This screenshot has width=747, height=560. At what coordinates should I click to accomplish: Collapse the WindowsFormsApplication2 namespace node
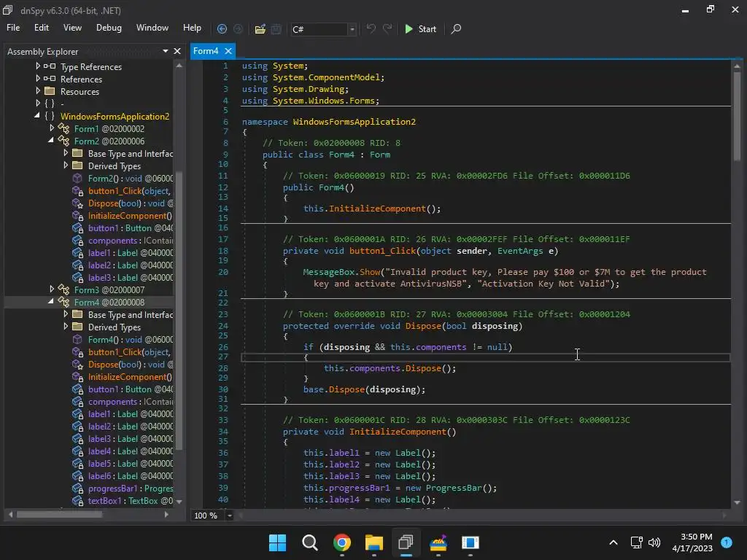(x=37, y=115)
